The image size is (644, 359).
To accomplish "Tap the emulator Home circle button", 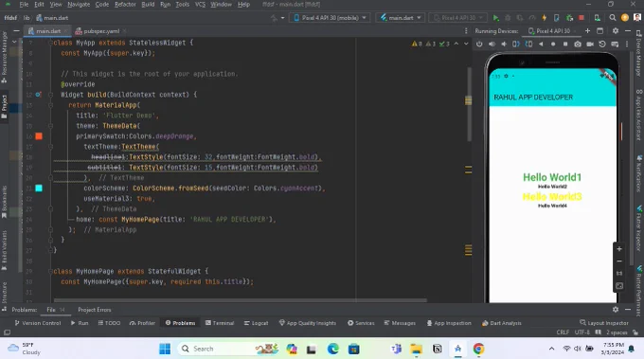I will coord(553,44).
